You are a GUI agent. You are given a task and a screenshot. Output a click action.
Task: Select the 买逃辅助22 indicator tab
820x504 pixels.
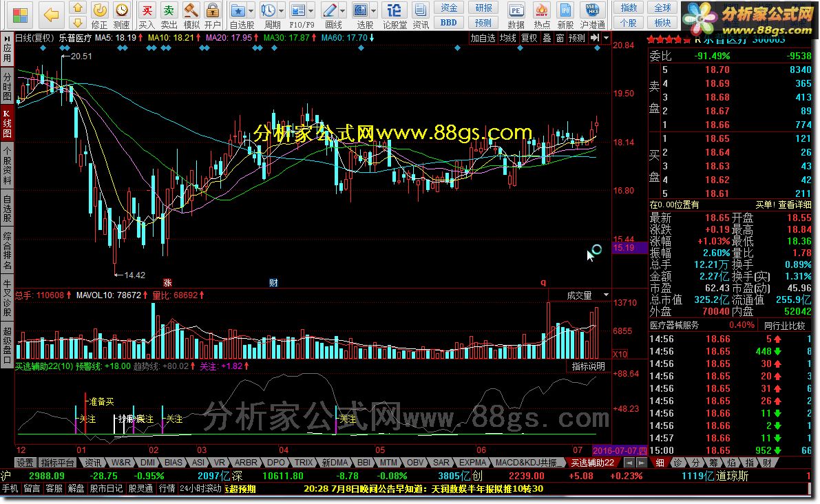[592, 463]
